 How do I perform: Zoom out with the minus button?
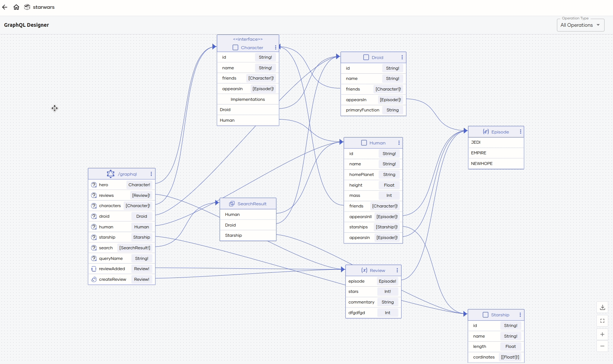pos(602,346)
